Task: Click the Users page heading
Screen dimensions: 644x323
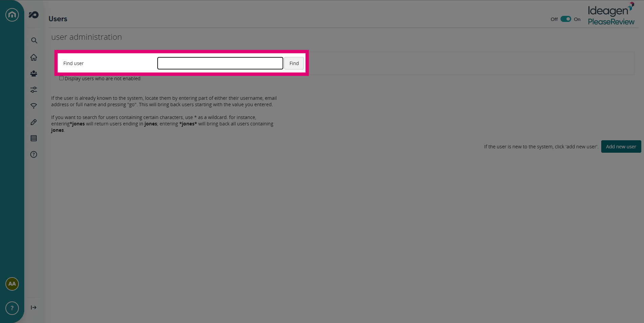Action: coord(58,19)
